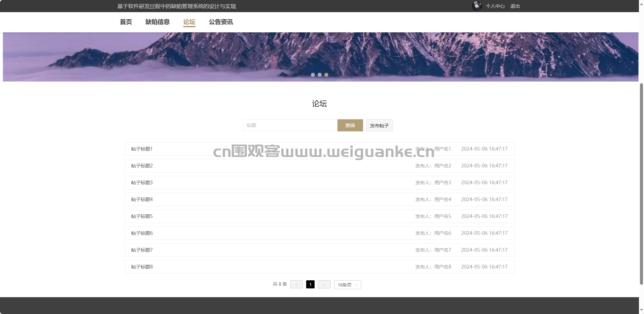Open post 帖子标题8
The height and width of the screenshot is (314, 644).
(x=142, y=267)
